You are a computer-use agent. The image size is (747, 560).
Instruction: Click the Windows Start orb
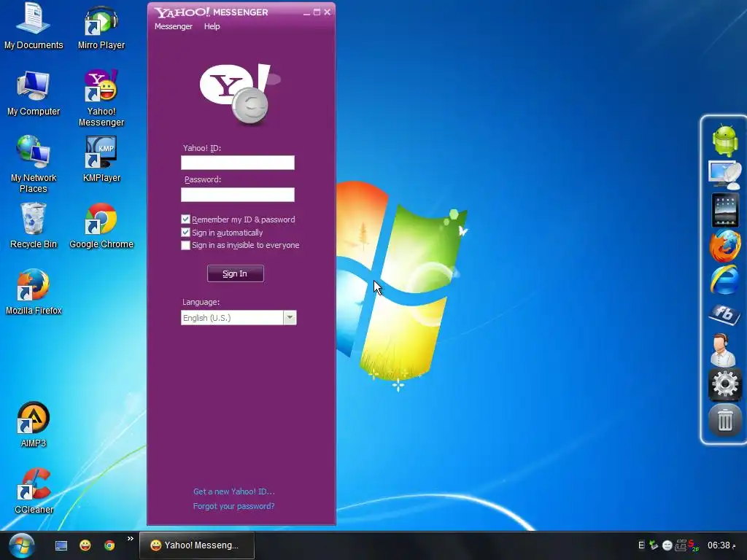point(21,545)
